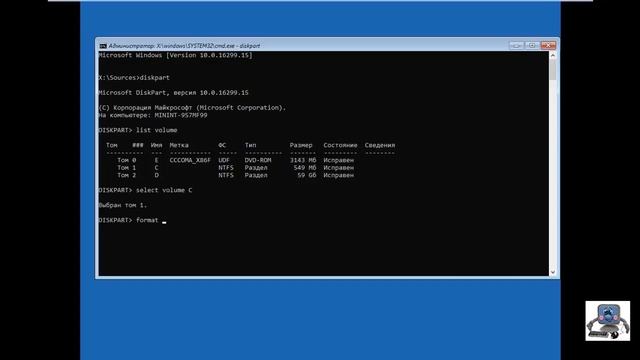Click the 'Том 2' row entry
The image size is (640, 360).
click(127, 175)
